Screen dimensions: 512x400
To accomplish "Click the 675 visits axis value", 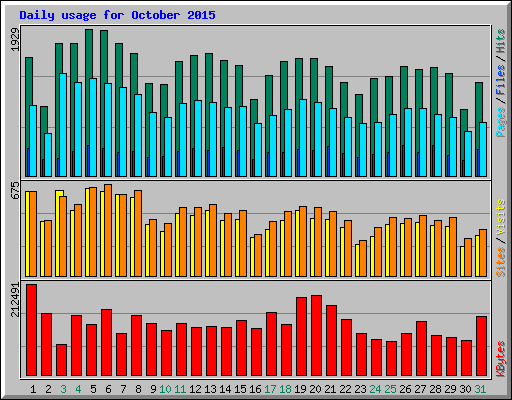I will pos(15,191).
